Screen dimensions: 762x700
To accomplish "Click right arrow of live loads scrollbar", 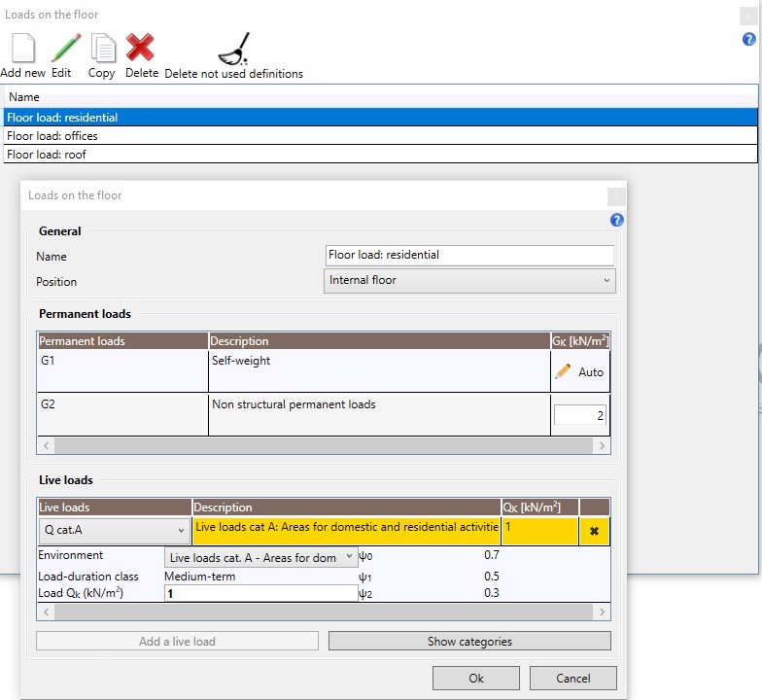I will [602, 612].
